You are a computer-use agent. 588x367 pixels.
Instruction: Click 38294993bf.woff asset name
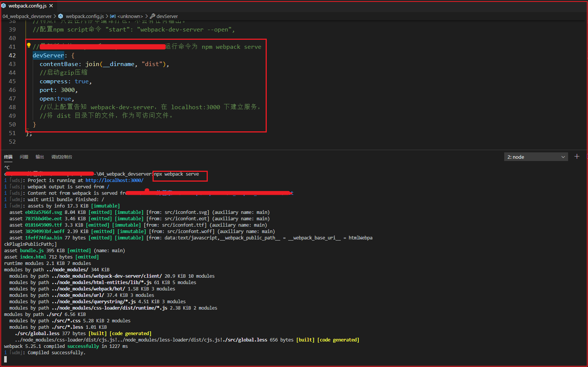pyautogui.click(x=45, y=232)
